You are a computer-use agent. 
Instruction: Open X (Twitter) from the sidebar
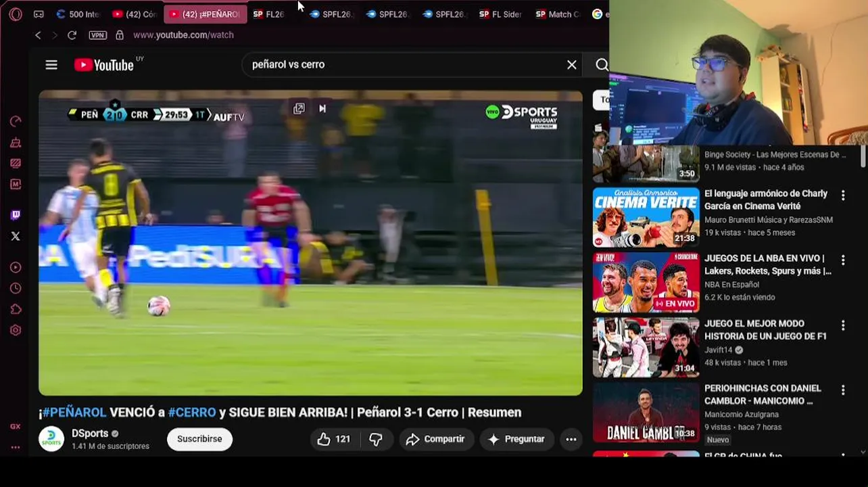click(x=16, y=236)
